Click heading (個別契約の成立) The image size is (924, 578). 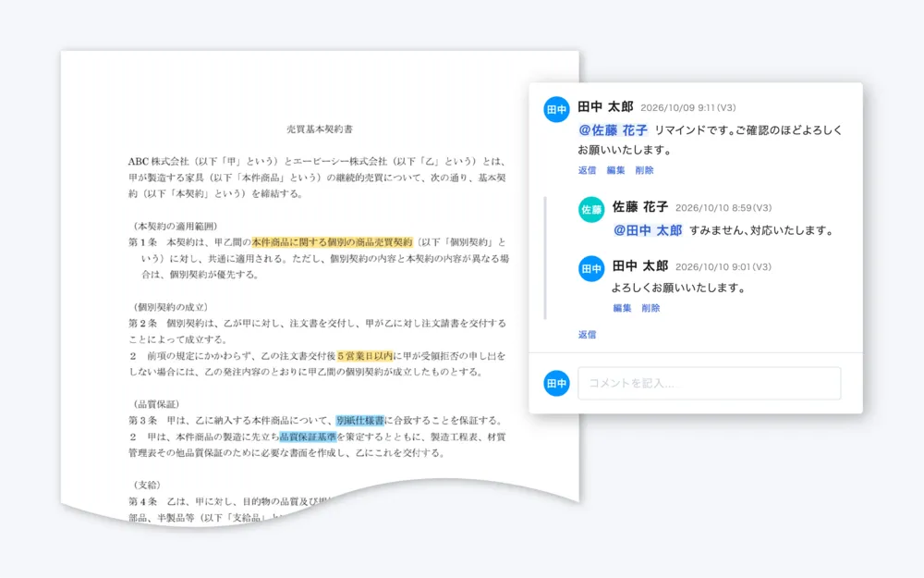click(171, 307)
